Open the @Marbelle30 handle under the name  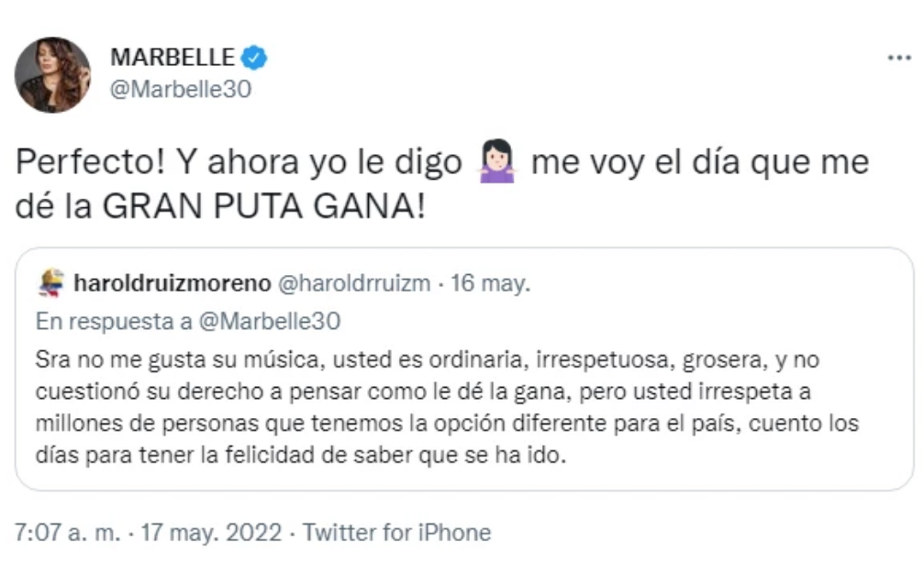(x=181, y=89)
